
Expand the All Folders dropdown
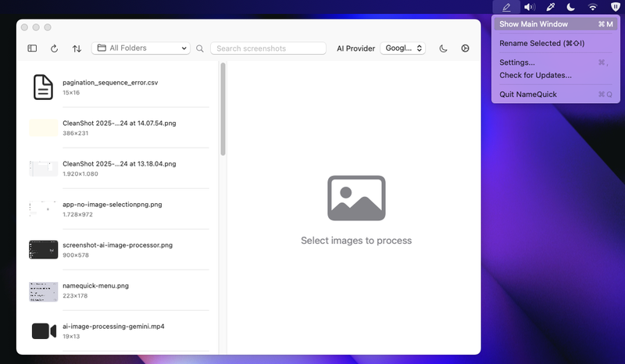click(141, 48)
